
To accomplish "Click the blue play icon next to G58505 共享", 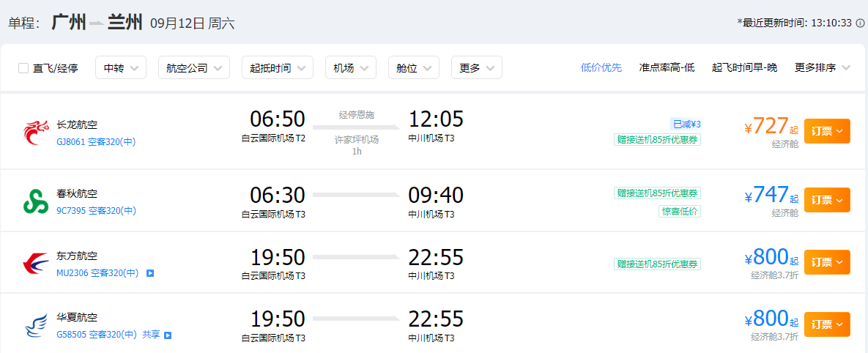I will pos(168,335).
